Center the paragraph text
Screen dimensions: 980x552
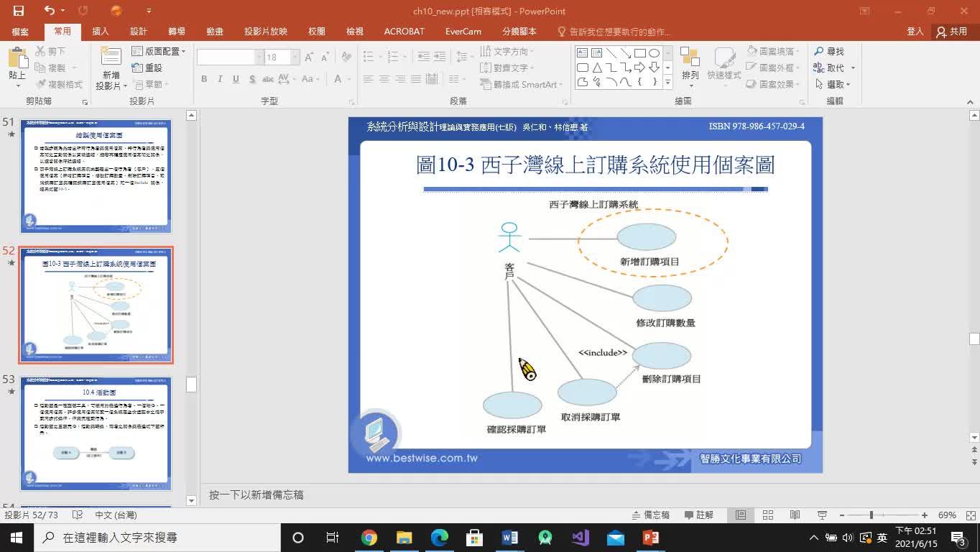click(384, 79)
